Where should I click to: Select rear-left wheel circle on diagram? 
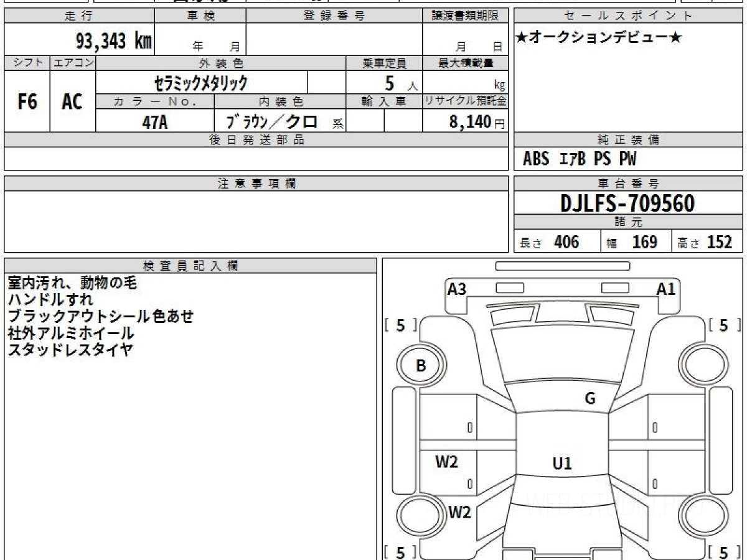coord(421,516)
